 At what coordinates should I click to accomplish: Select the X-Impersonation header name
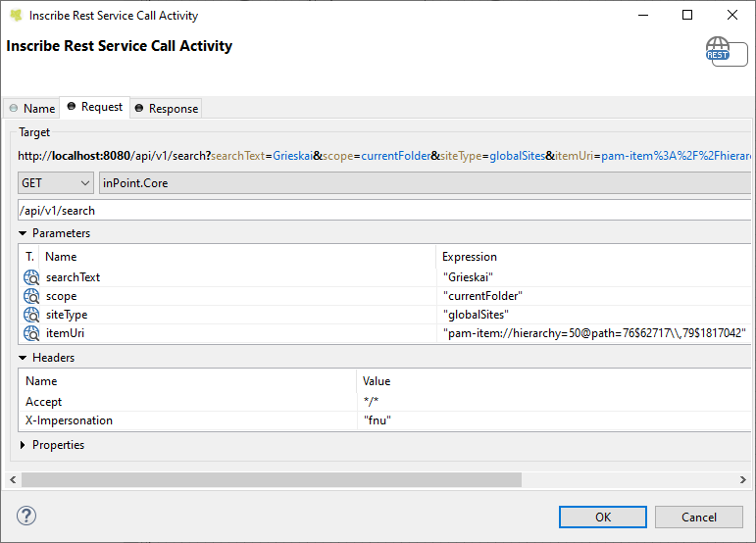coord(69,420)
